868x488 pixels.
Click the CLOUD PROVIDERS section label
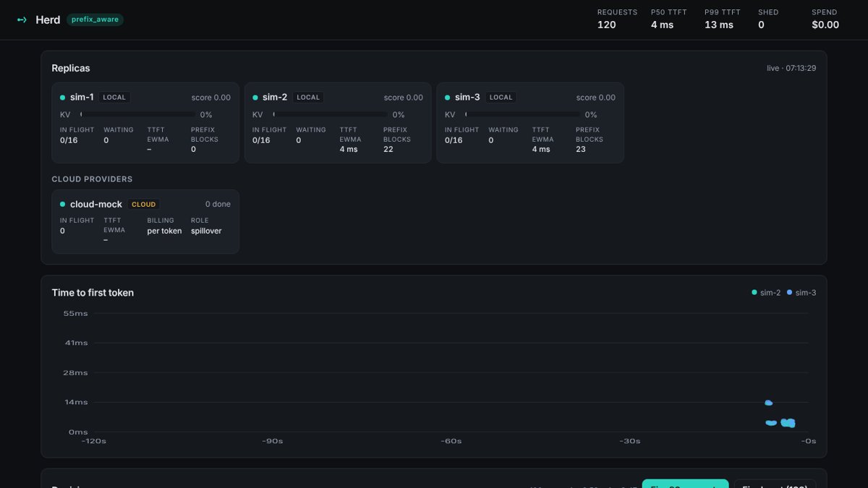tap(92, 179)
